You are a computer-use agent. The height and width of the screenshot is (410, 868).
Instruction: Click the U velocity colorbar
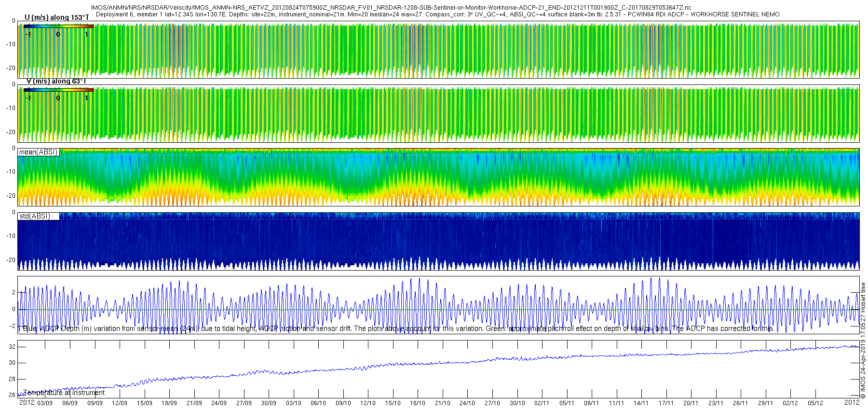click(x=58, y=27)
